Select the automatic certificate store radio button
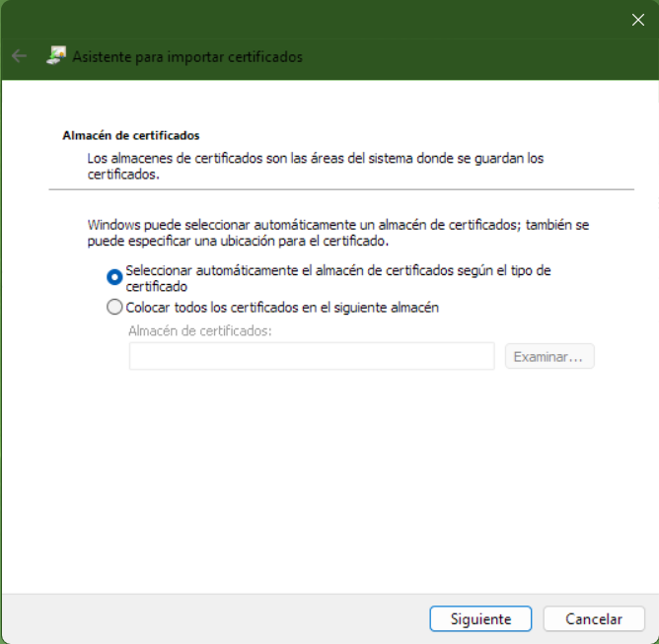Screen dimensions: 659x644 114,277
